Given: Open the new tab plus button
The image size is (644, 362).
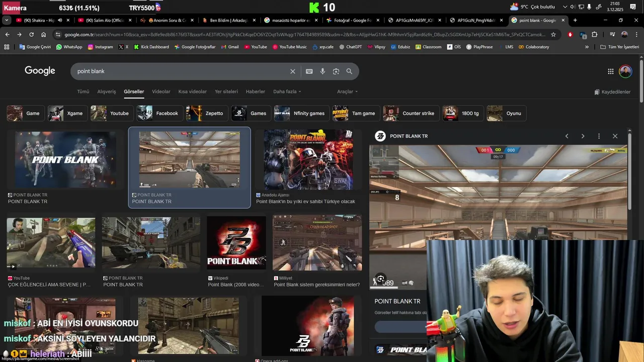Looking at the screenshot, I should click(x=575, y=20).
